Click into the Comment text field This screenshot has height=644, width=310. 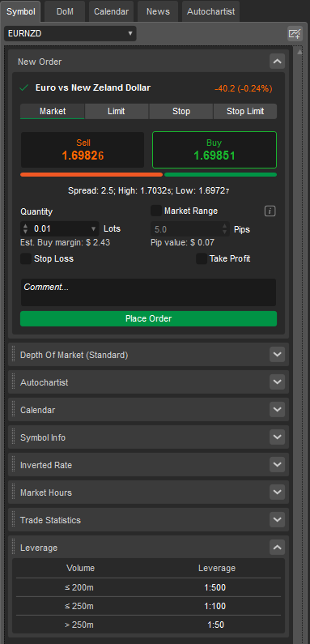[148, 292]
